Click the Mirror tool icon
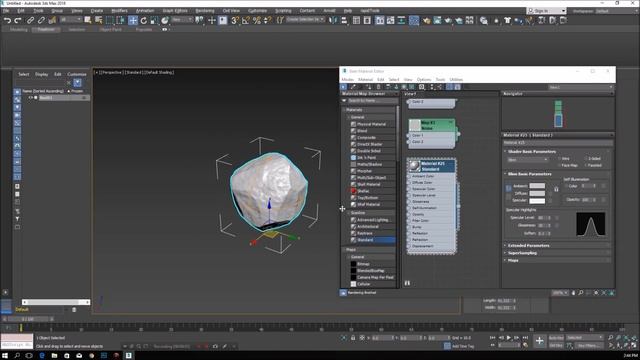Viewport: 640px width, 360px height. tap(333, 20)
